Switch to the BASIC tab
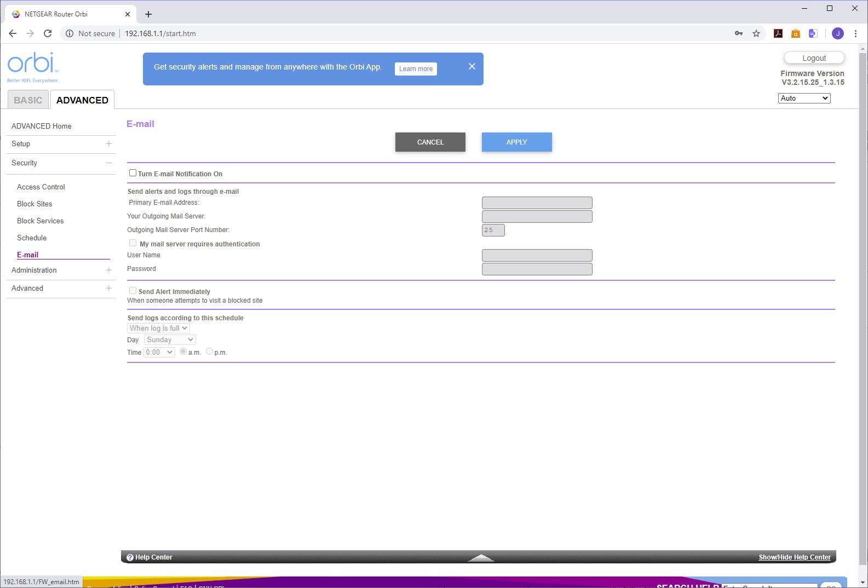Image resolution: width=868 pixels, height=588 pixels. click(x=28, y=100)
